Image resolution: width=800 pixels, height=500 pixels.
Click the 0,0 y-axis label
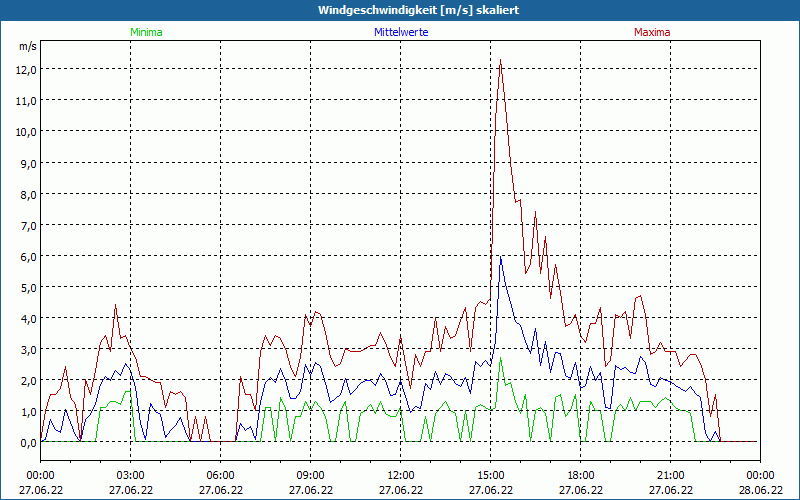point(27,442)
